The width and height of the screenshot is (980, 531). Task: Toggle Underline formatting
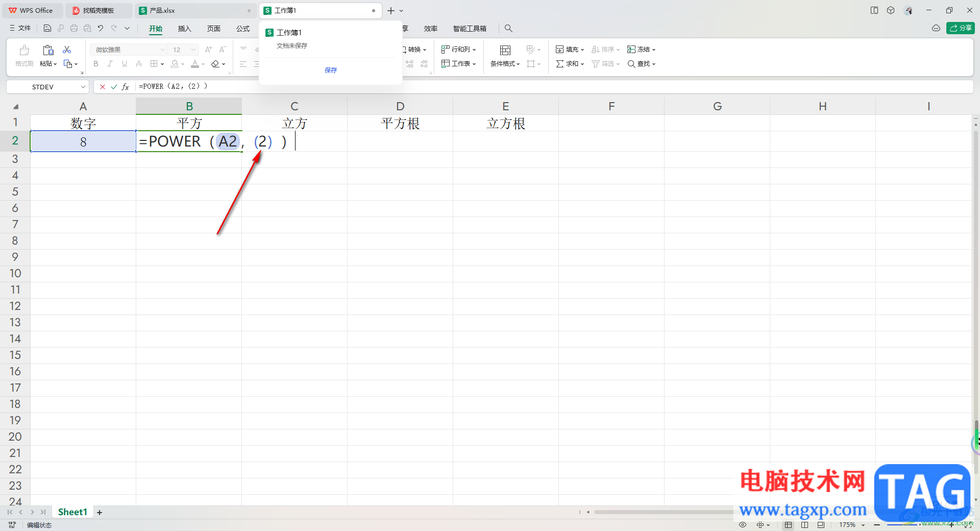[x=125, y=64]
